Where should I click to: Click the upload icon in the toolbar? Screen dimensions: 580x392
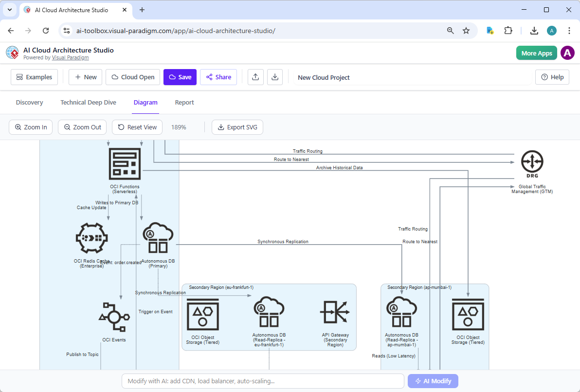[x=255, y=77]
